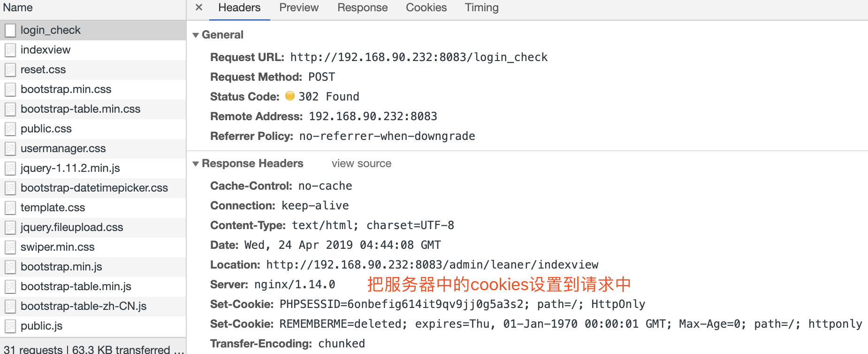The width and height of the screenshot is (868, 354).
Task: Click the jquery-1.11.2.min.js file icon
Action: 10,169
